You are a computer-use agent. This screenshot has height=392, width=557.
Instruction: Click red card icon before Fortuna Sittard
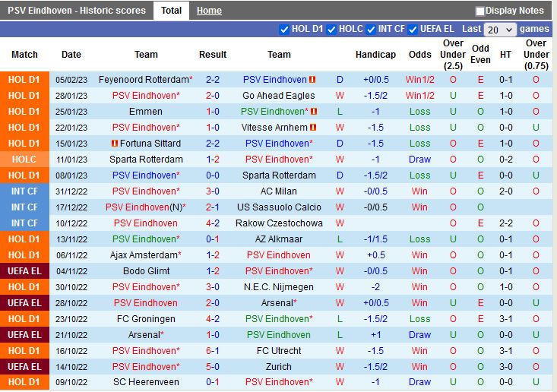point(115,144)
